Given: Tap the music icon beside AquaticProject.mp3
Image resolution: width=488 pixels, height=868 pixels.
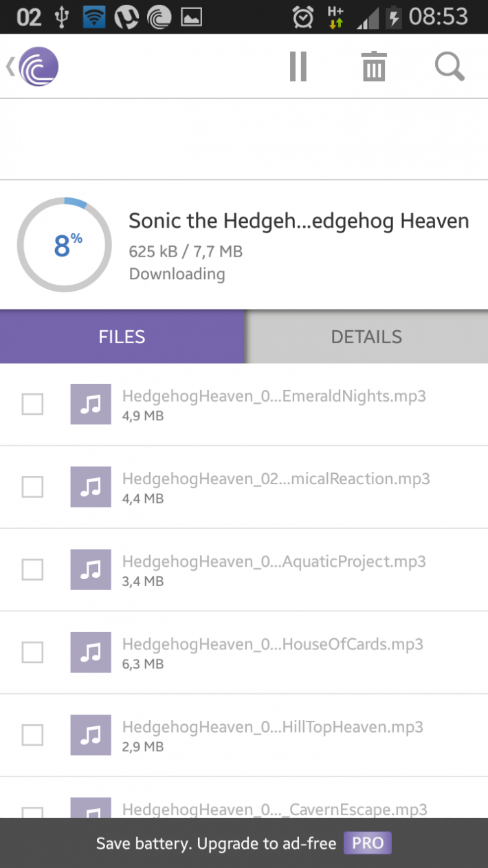Looking at the screenshot, I should [91, 569].
